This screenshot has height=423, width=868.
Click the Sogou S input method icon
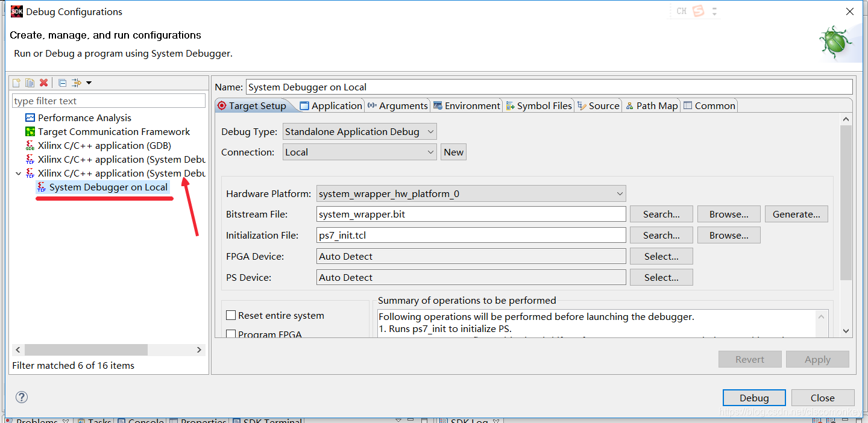[698, 11]
